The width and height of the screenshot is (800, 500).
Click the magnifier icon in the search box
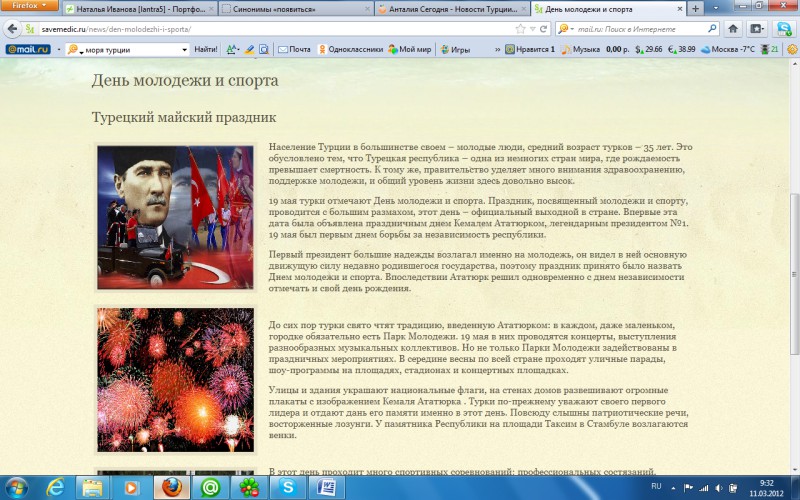coord(712,29)
